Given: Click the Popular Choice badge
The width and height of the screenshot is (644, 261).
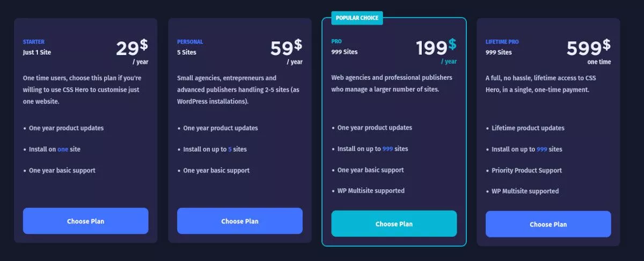Looking at the screenshot, I should pos(357,18).
